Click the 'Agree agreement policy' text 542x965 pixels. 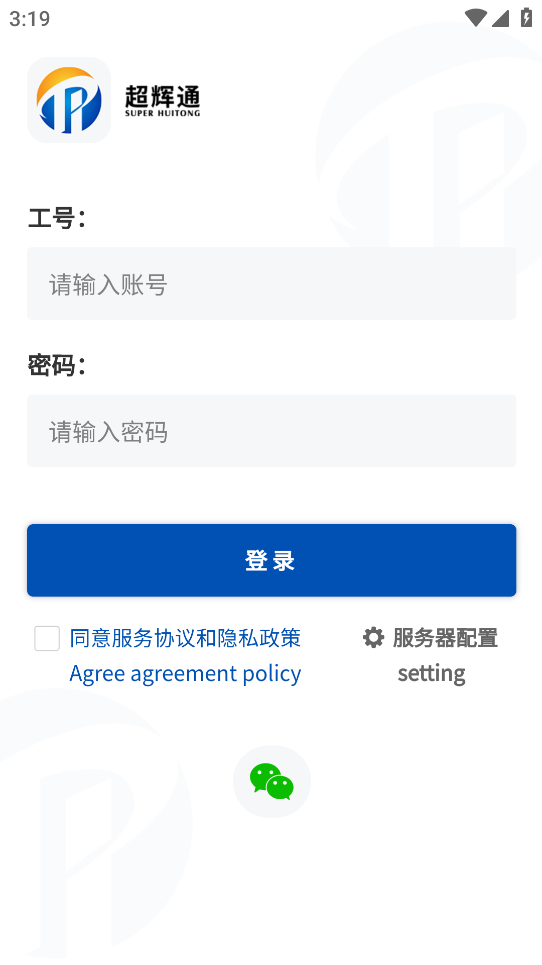pyautogui.click(x=185, y=673)
